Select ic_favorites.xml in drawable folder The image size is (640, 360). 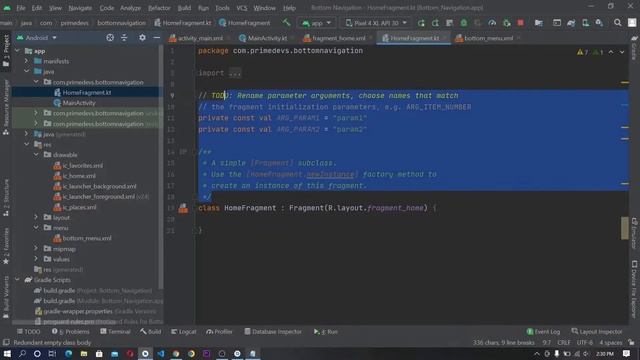coord(82,165)
